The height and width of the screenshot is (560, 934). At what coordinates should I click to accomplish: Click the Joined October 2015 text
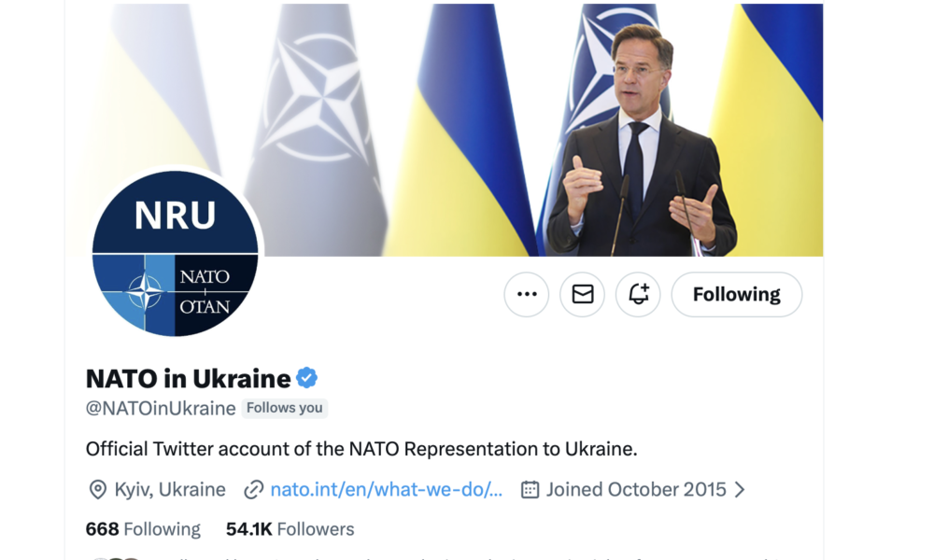(x=636, y=489)
